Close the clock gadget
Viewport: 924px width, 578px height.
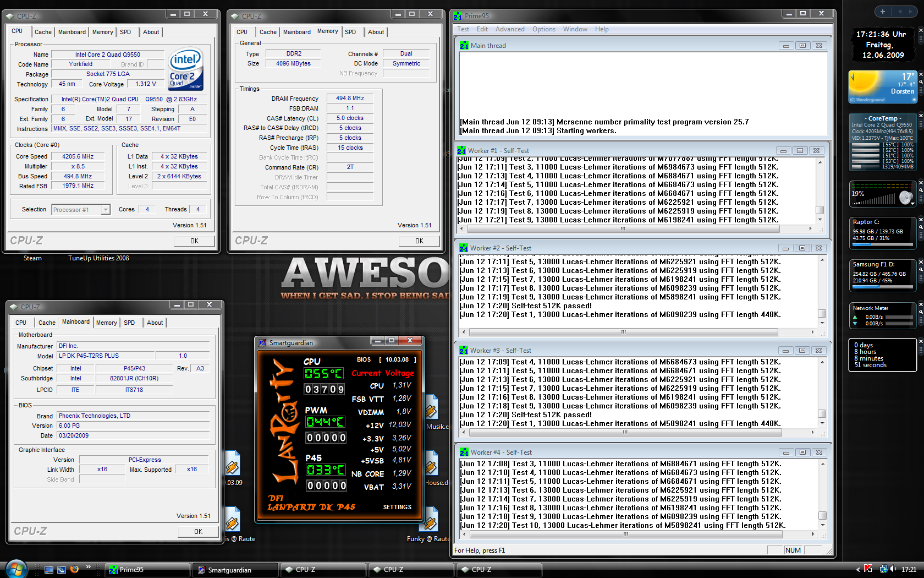[921, 30]
